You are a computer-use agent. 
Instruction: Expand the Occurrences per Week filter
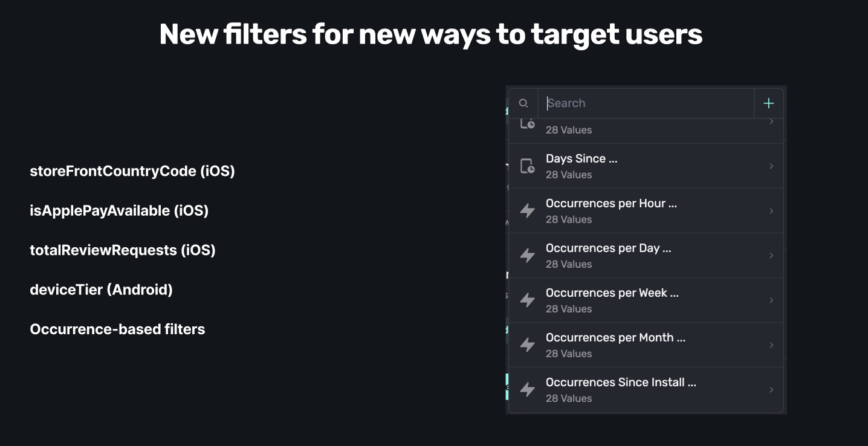click(771, 300)
